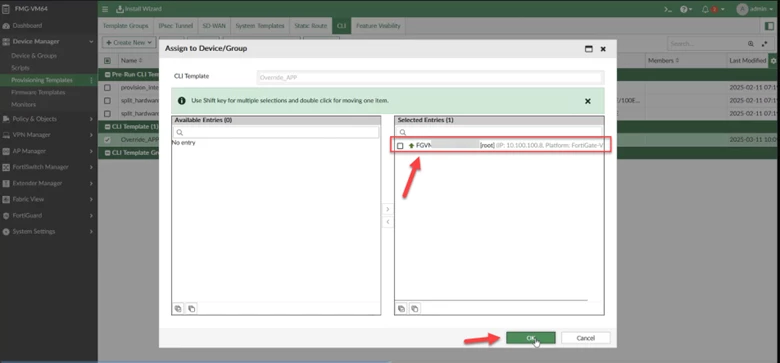
Task: Confirm with the OK button
Action: (x=531, y=338)
